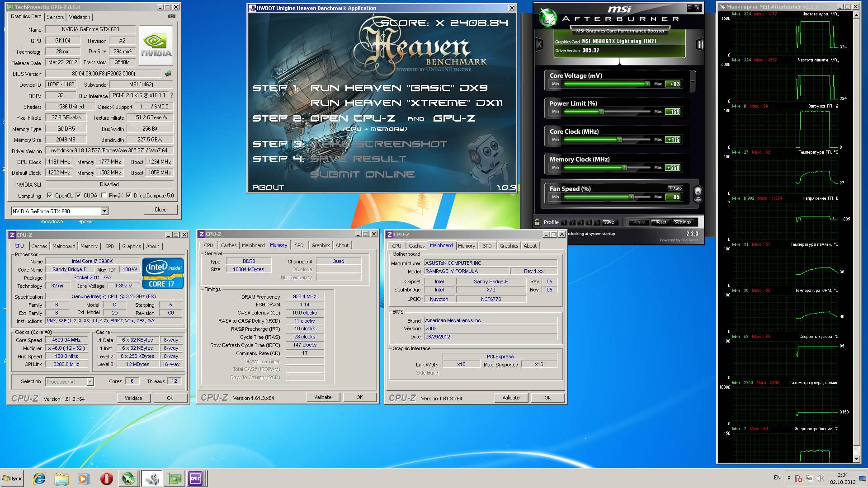Open the Graphics tab in the CPU-Z Mainboard window
This screenshot has width=868, height=488.
click(509, 246)
